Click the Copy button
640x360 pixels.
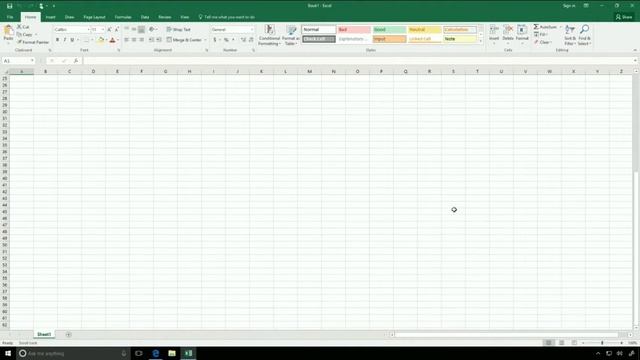click(25, 35)
